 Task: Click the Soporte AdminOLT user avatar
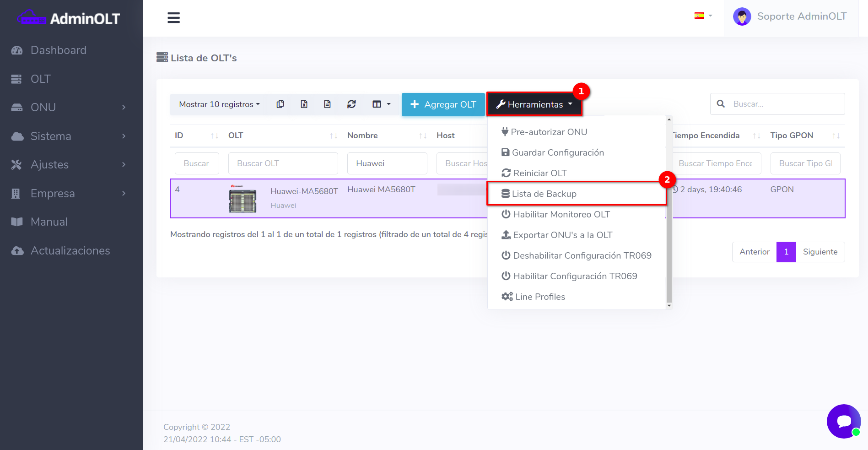pos(742,17)
